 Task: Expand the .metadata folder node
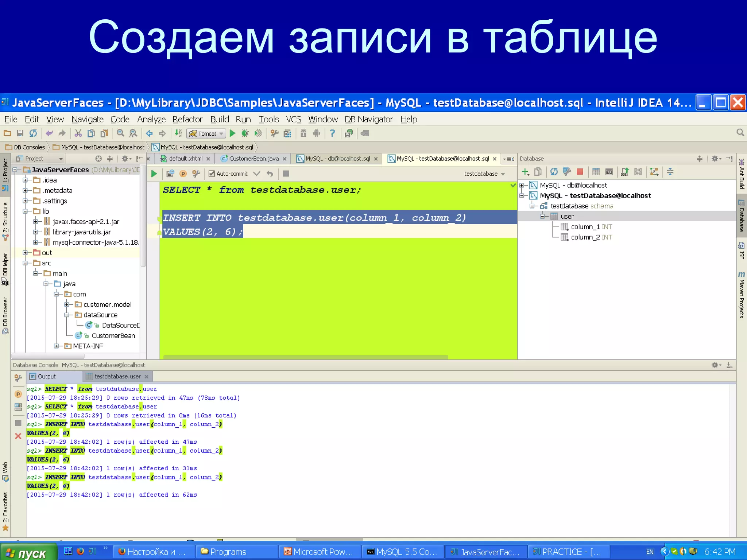click(25, 190)
